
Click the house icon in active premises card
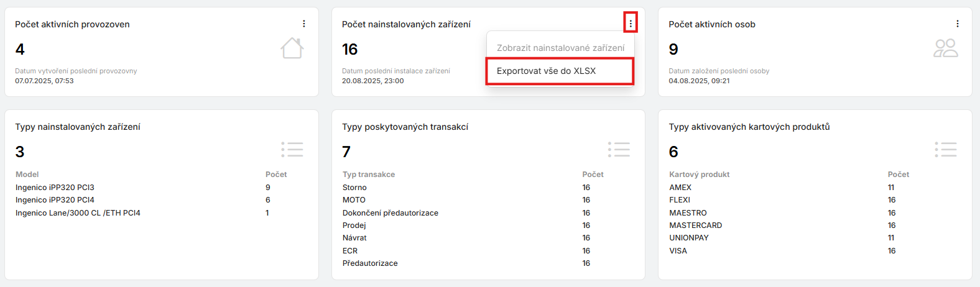tap(292, 48)
